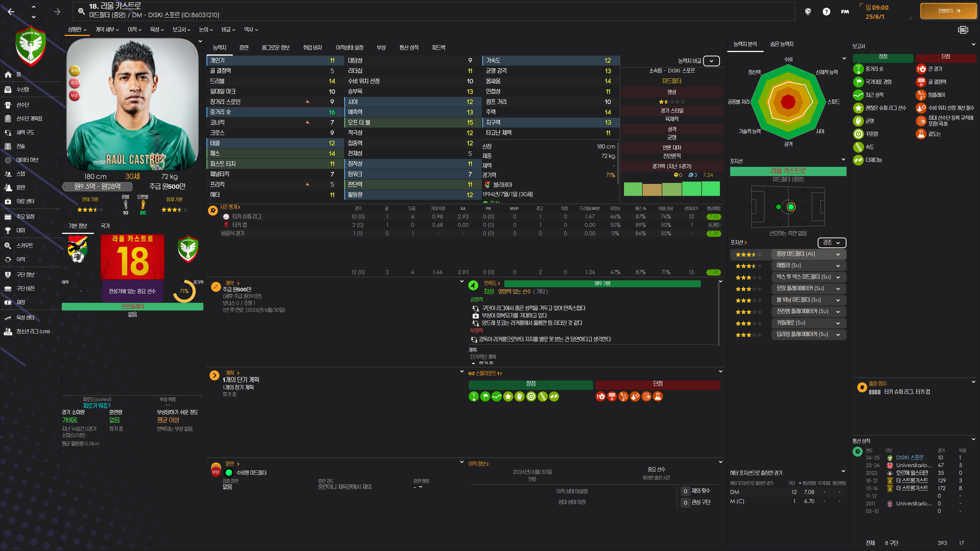Click the back arrow navigation icon
980x551 pixels.
pyautogui.click(x=11, y=12)
